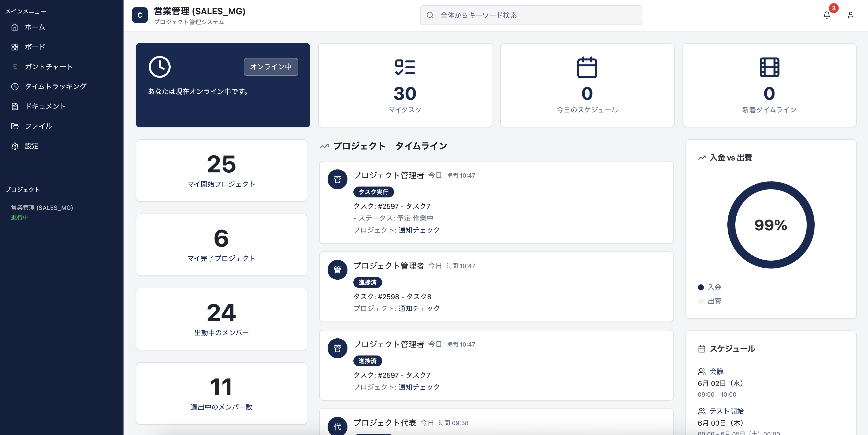
Task: Open the ホーム menu item
Action: coord(35,27)
